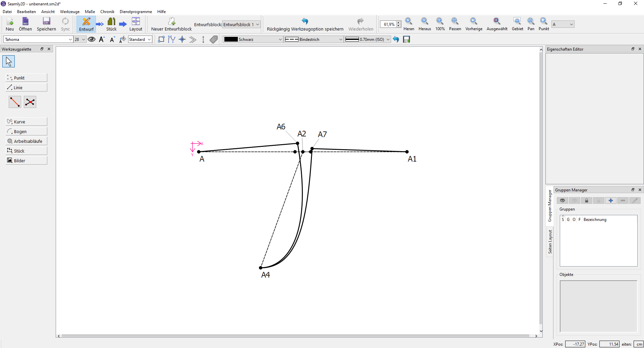The height and width of the screenshot is (348, 644).
Task: Show all groups with eye button
Action: click(x=562, y=200)
